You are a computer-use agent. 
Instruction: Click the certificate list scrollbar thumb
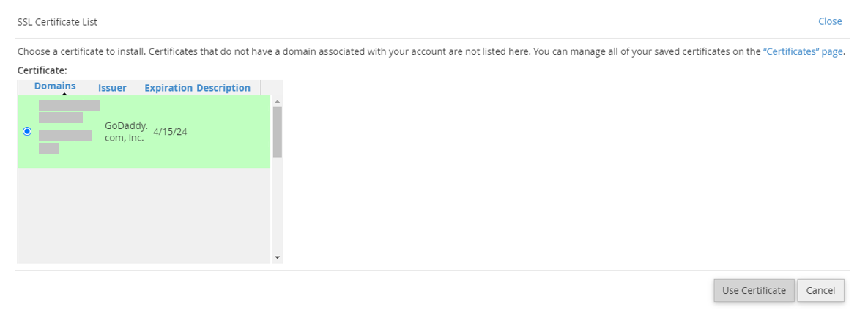click(277, 132)
